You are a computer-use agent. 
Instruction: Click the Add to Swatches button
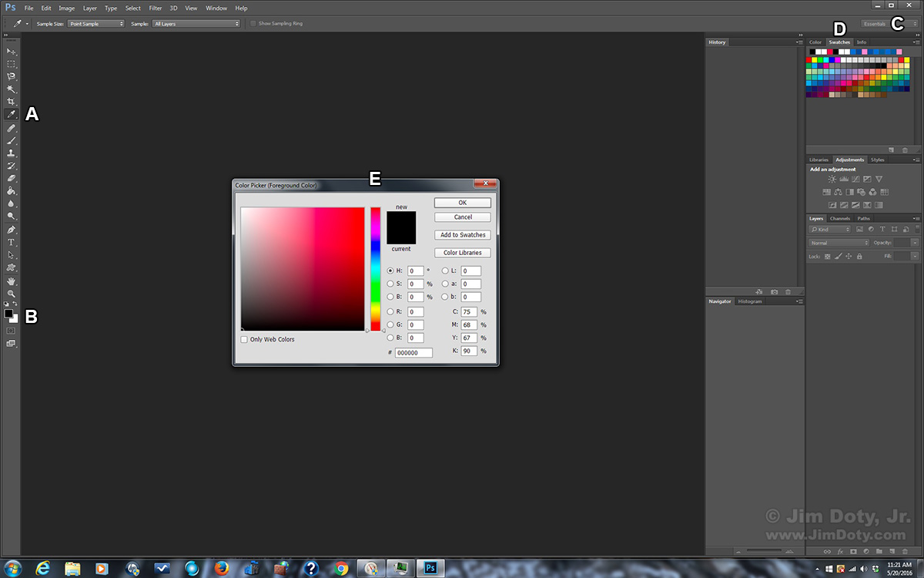[463, 235]
